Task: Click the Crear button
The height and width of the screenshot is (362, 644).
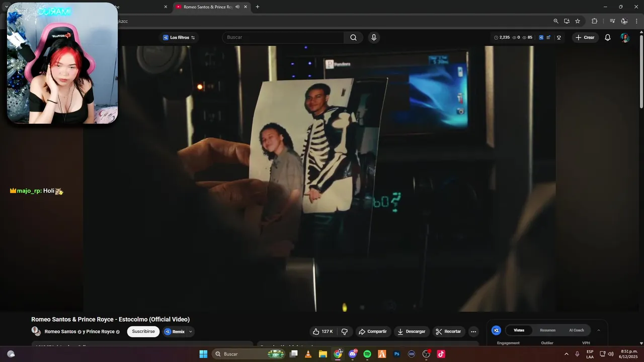Action: tap(585, 38)
